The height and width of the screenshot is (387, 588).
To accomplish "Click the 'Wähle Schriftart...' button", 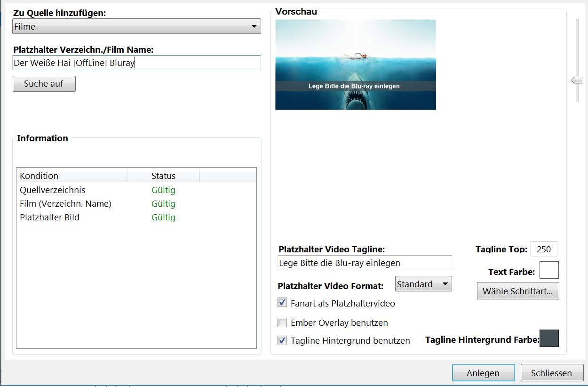I will click(518, 291).
